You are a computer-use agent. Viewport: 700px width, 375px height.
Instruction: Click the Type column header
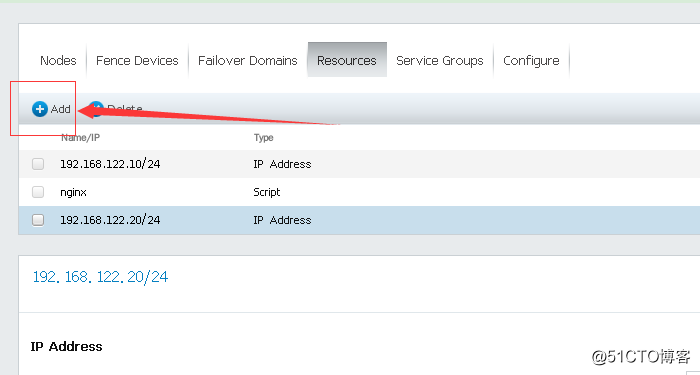263,138
